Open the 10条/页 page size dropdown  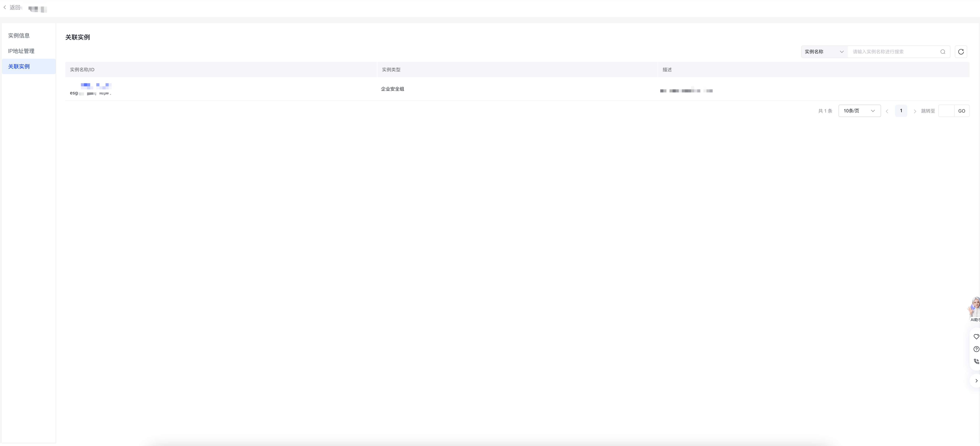pos(859,111)
